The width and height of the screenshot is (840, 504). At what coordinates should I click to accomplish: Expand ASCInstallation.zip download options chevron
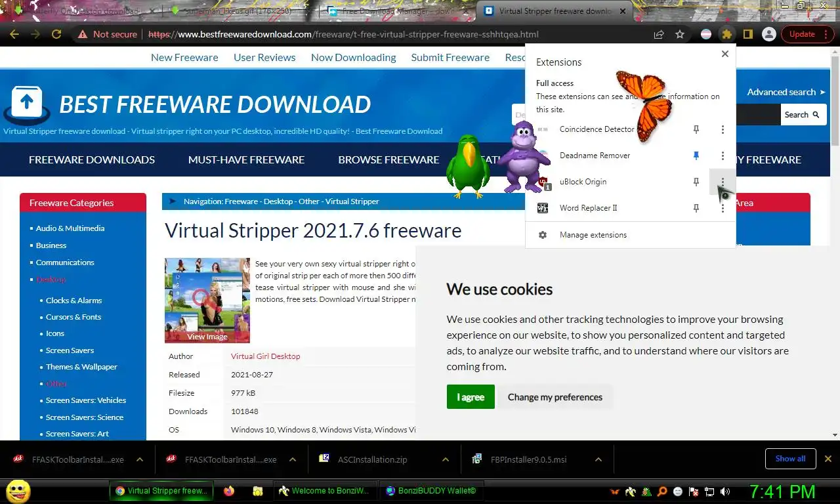tap(446, 459)
